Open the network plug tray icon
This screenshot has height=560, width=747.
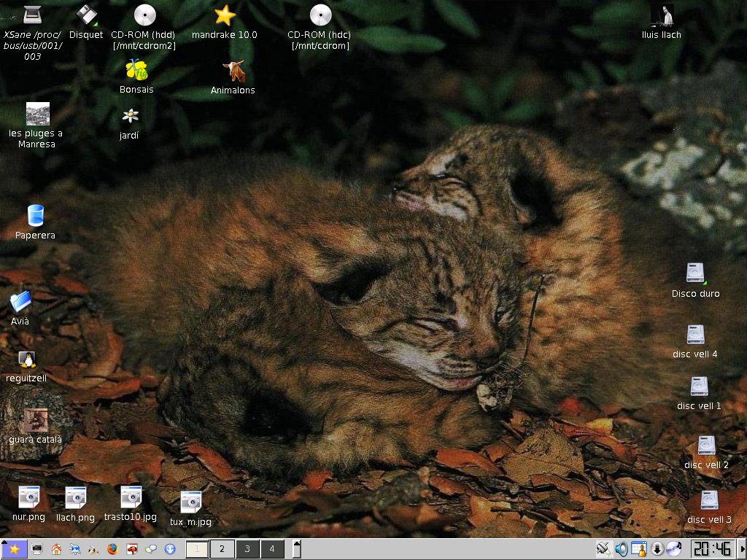[603, 549]
